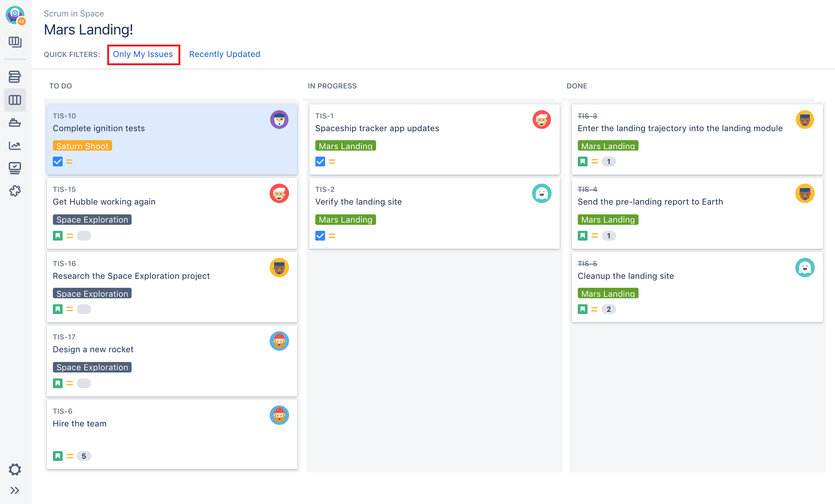This screenshot has height=504, width=835.
Task: Click the assignee avatar on TIS-1 card
Action: [x=541, y=120]
